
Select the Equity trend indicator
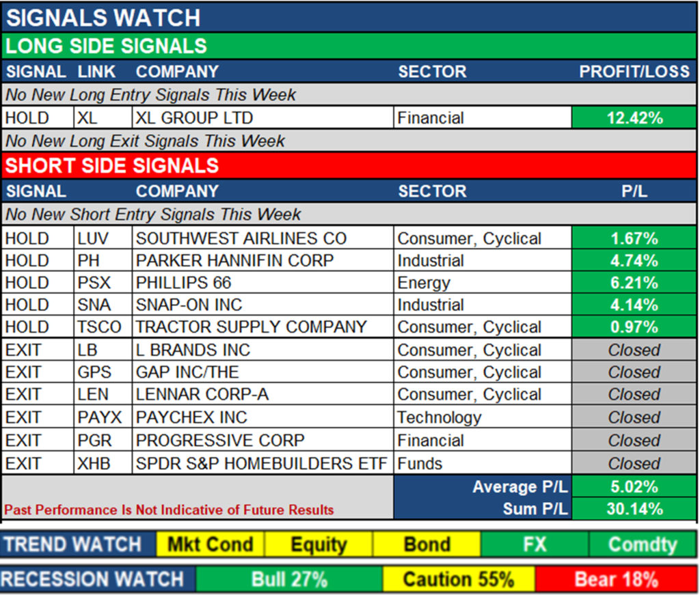(319, 544)
